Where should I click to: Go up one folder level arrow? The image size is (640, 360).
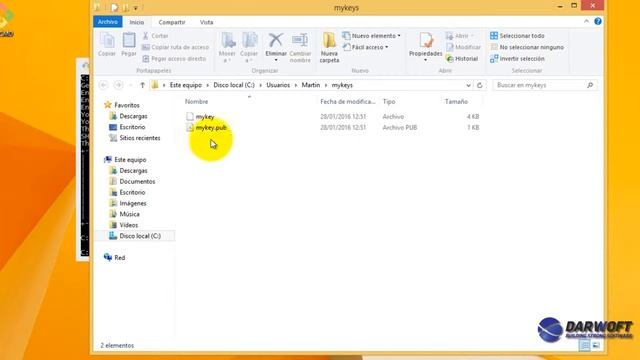142,85
